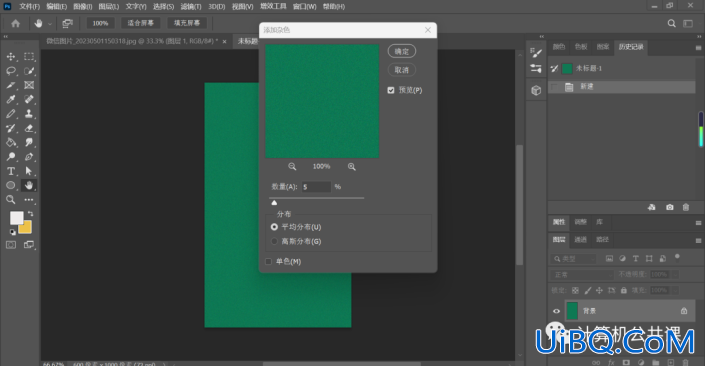Image resolution: width=705 pixels, height=366 pixels.
Task: Click the 数量 amount slider handle
Action: 274,203
